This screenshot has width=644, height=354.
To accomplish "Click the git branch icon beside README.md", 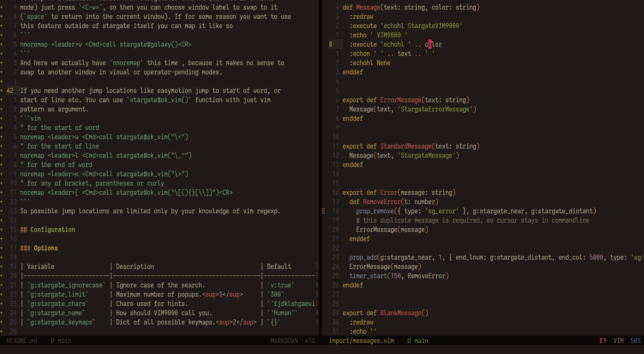I will click(x=52, y=341).
